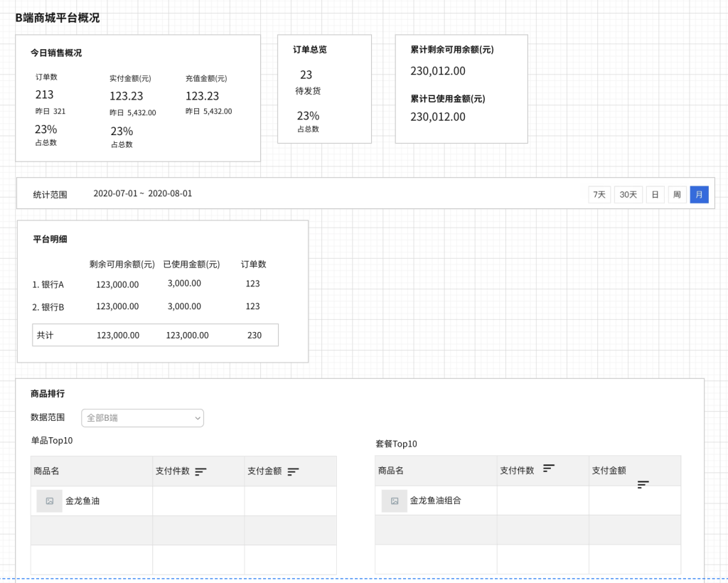728x583 pixels.
Task: Sort 套餐Top10 by 支付件数 icon
Action: click(549, 468)
